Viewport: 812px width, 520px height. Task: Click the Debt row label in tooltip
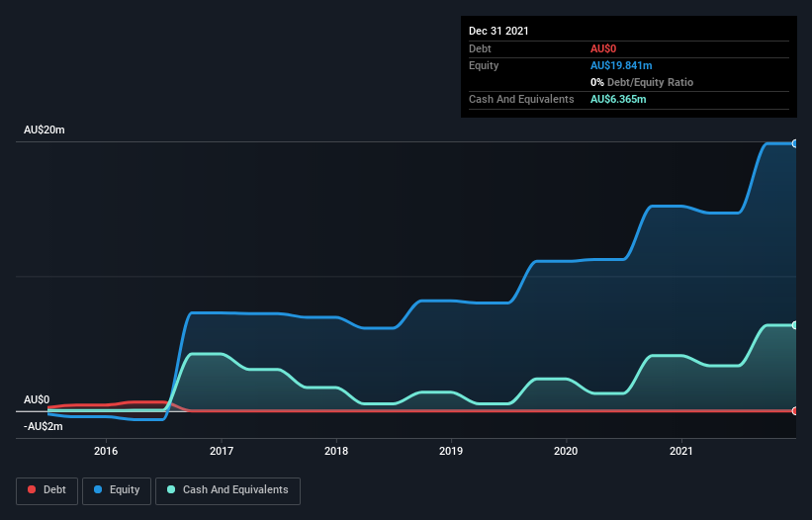(480, 48)
